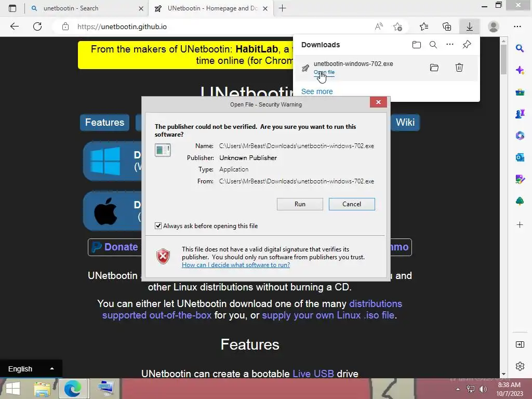Click Open file under unetbootin download

[324, 72]
